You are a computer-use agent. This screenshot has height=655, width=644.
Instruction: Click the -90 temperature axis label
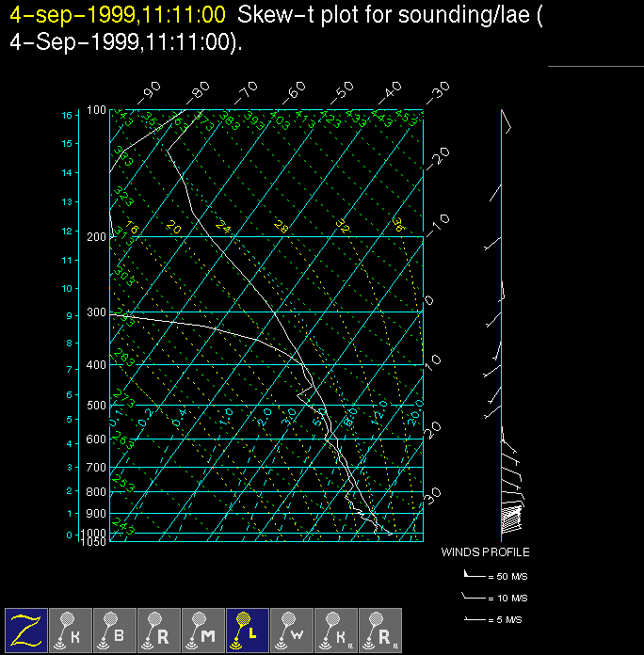(x=147, y=92)
